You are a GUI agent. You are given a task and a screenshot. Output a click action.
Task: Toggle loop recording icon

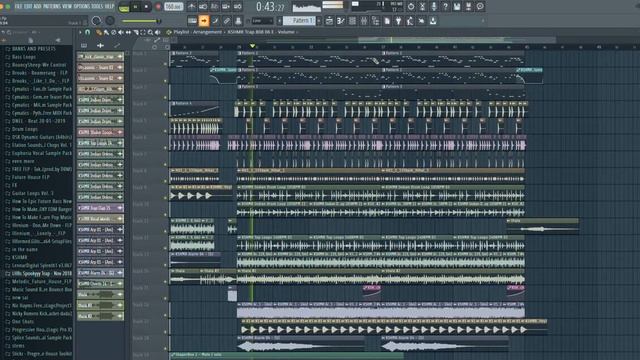coord(237,7)
